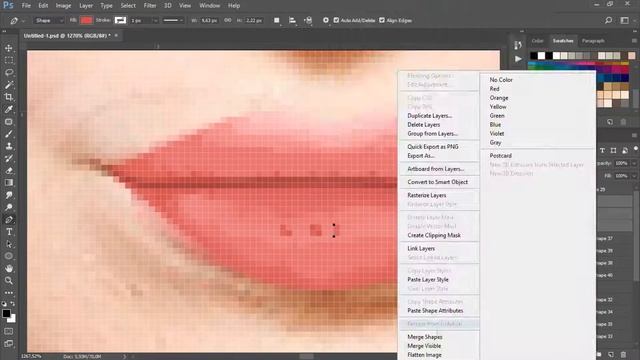Select the Clone Stamp tool
This screenshot has height=360, width=640.
tap(9, 146)
